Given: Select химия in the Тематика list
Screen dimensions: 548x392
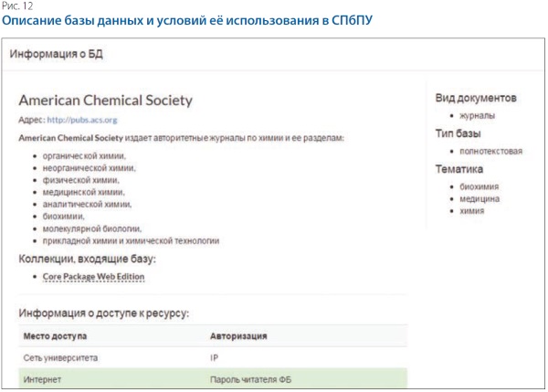Looking at the screenshot, I should click(468, 211).
